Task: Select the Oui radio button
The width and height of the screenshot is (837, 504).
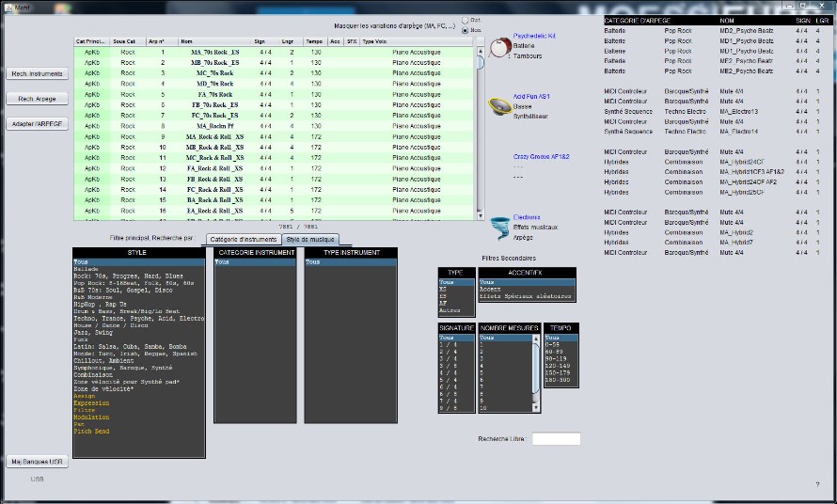Action: 465,21
